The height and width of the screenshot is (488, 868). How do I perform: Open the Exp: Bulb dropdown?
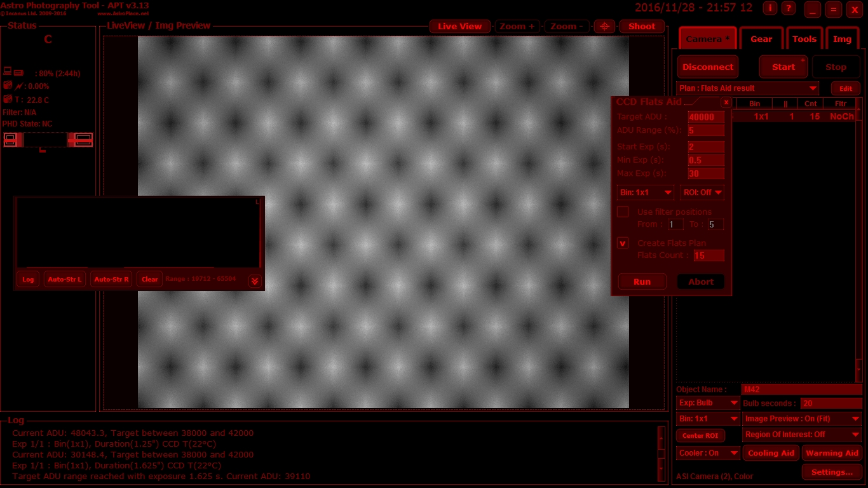tap(708, 403)
